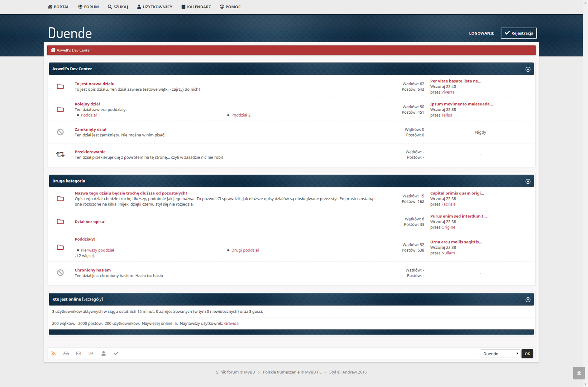This screenshot has width=588, height=387.
Task: Click folder icon beside Kolejny dział
Action: pyautogui.click(x=60, y=109)
